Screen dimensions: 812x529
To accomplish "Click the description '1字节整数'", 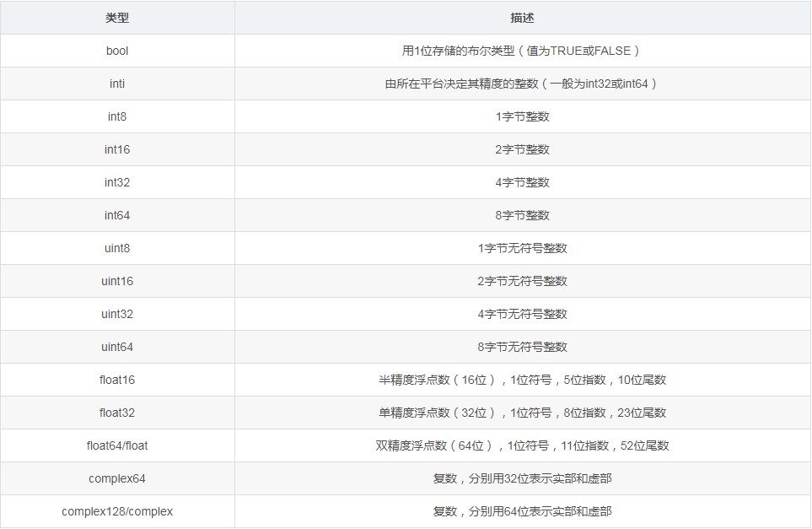I will pyautogui.click(x=522, y=116).
